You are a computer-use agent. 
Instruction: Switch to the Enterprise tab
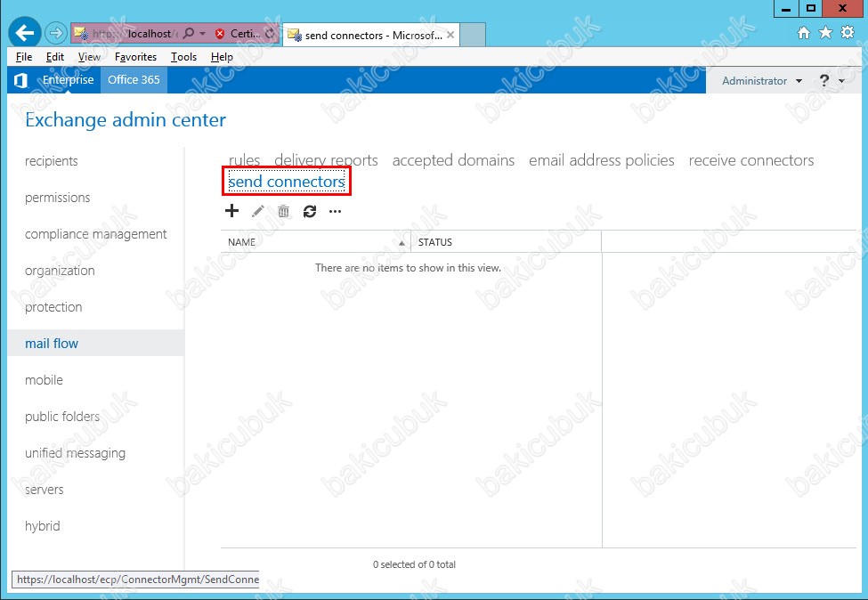68,80
